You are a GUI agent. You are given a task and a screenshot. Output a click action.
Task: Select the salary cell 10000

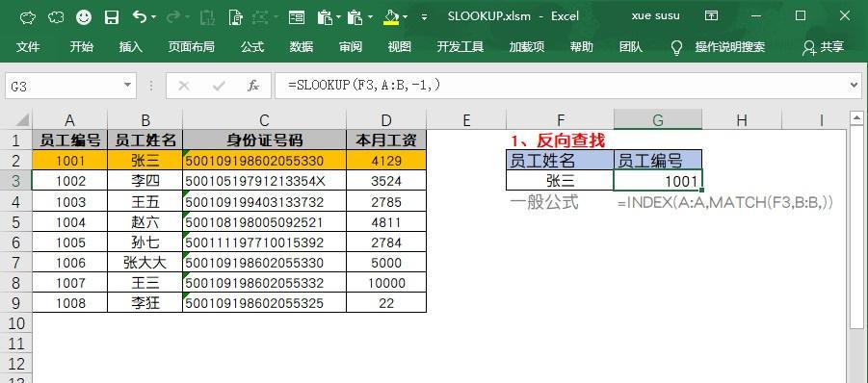[x=386, y=283]
